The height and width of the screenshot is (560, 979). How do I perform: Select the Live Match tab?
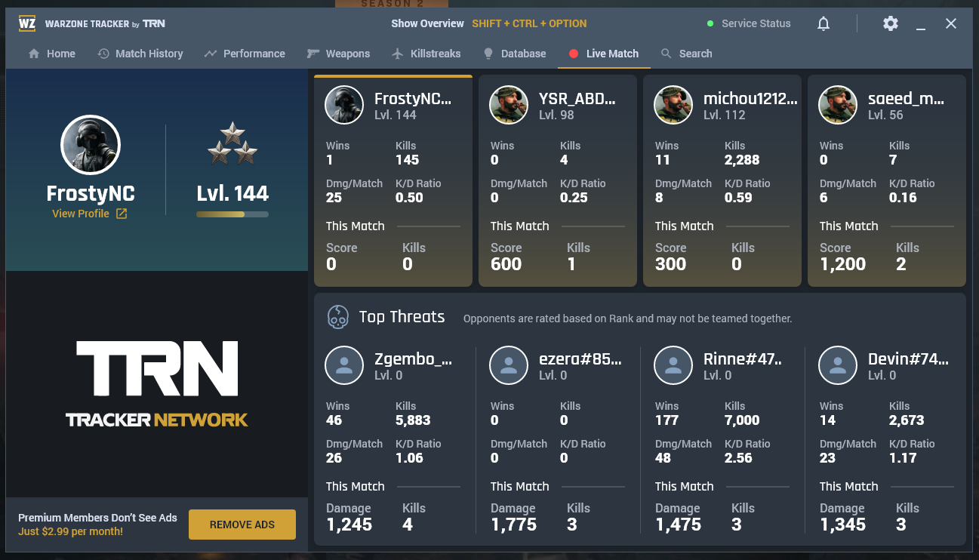point(604,54)
